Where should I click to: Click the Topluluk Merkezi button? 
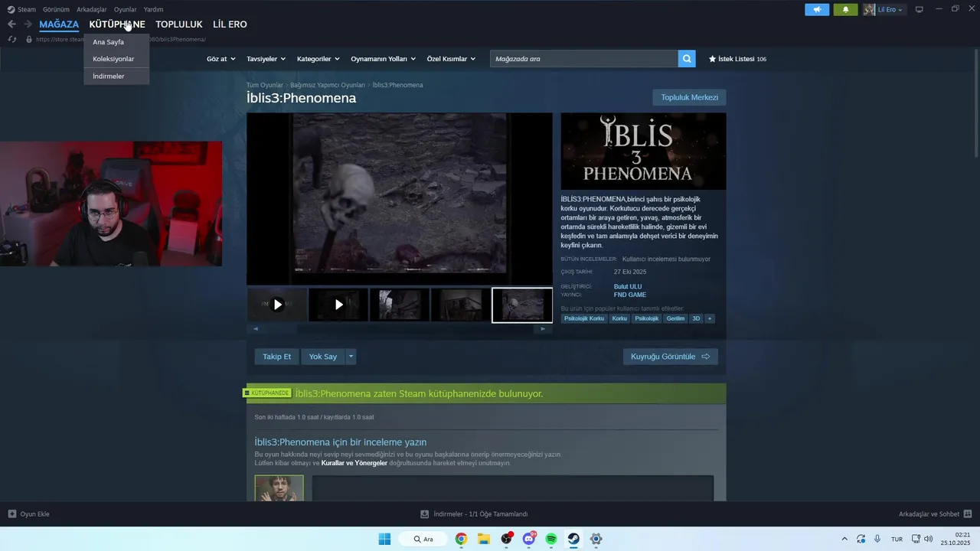(x=689, y=97)
